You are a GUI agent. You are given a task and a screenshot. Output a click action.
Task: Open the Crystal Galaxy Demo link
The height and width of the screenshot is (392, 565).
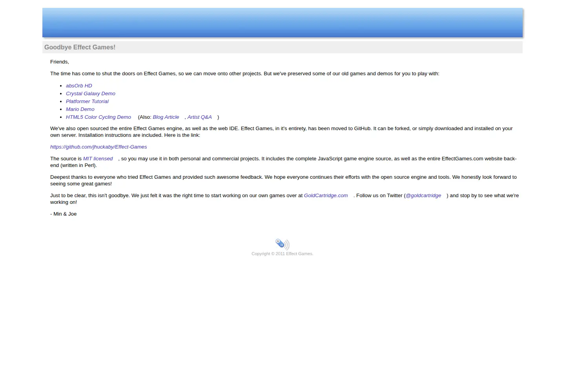click(91, 93)
